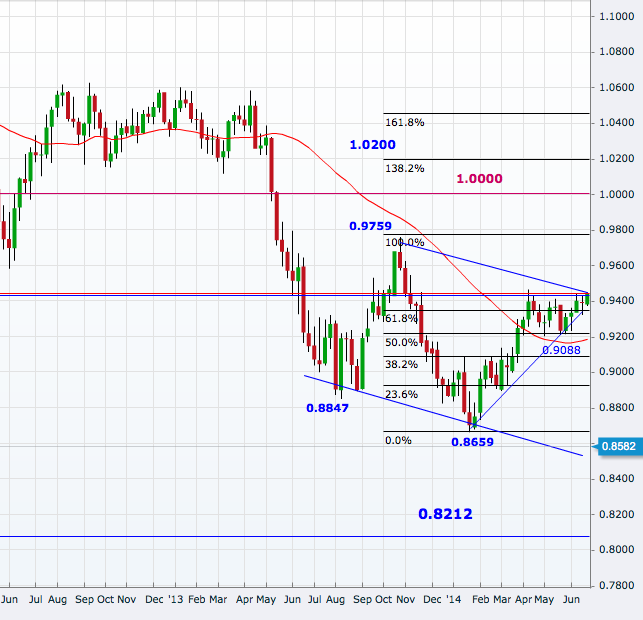Click the 0.8659 low annotation

[472, 442]
